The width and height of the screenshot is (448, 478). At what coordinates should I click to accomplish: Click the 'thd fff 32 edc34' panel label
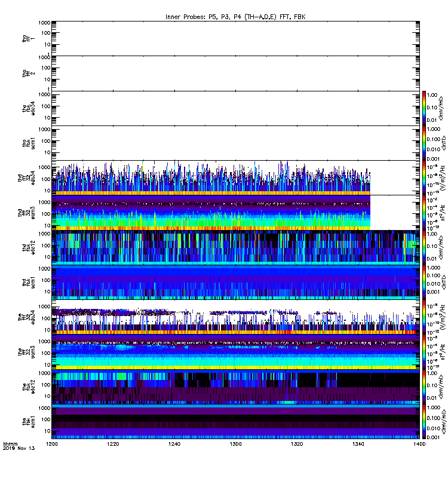(26, 177)
